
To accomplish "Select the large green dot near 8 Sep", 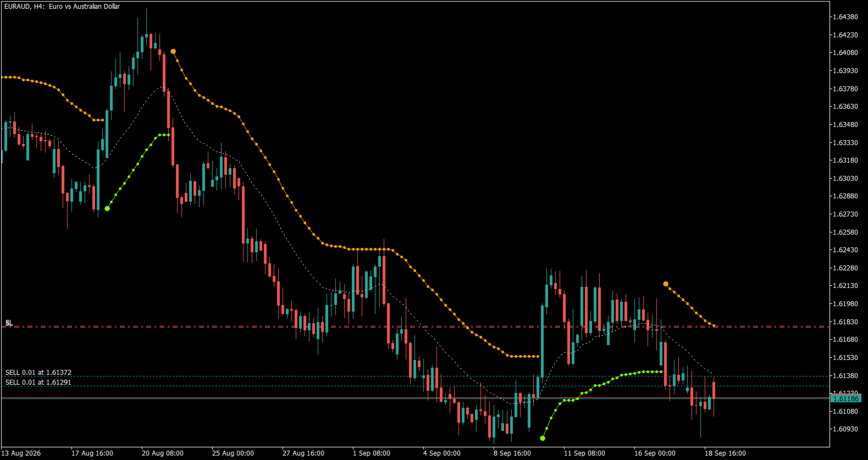I will pos(543,438).
